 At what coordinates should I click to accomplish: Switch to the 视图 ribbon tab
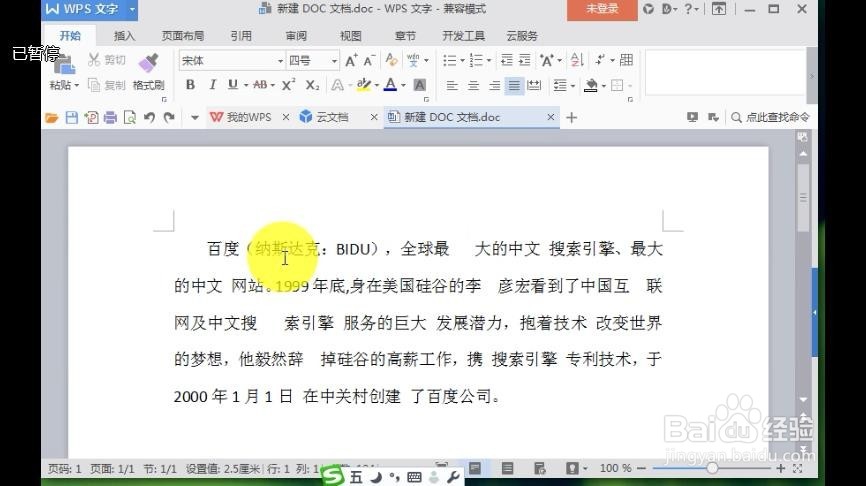351,36
